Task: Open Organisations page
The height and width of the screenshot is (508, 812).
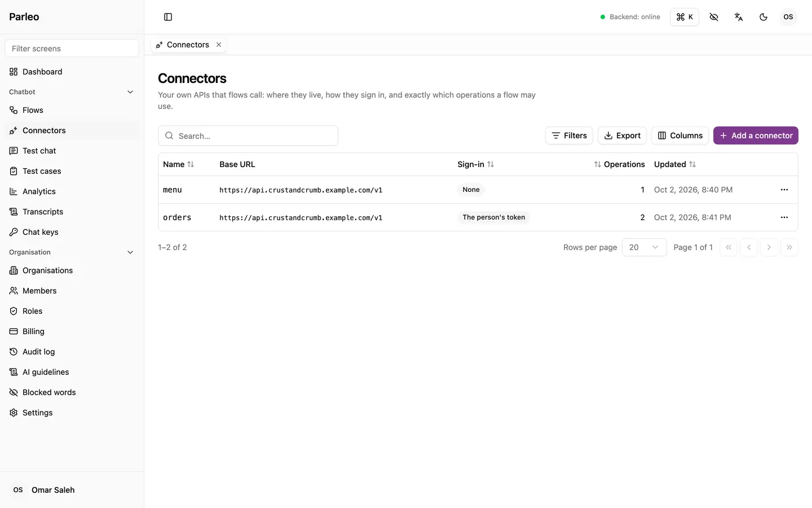Action: point(72,270)
